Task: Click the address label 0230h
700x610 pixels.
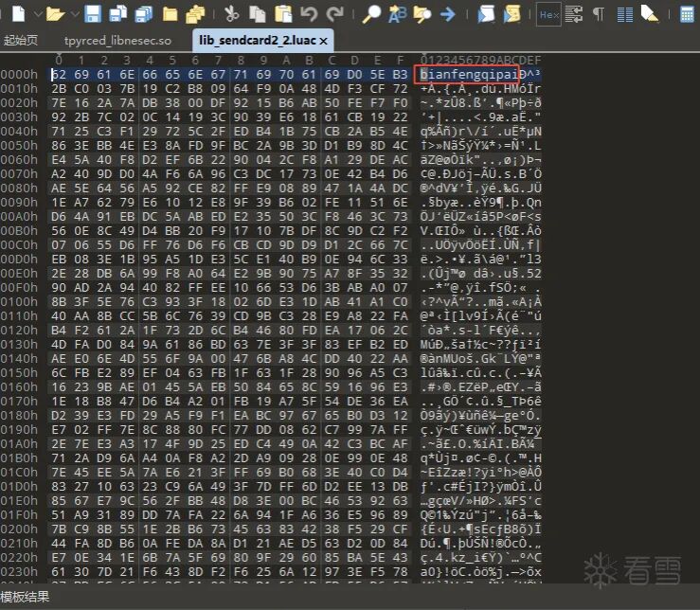Action: (x=19, y=571)
